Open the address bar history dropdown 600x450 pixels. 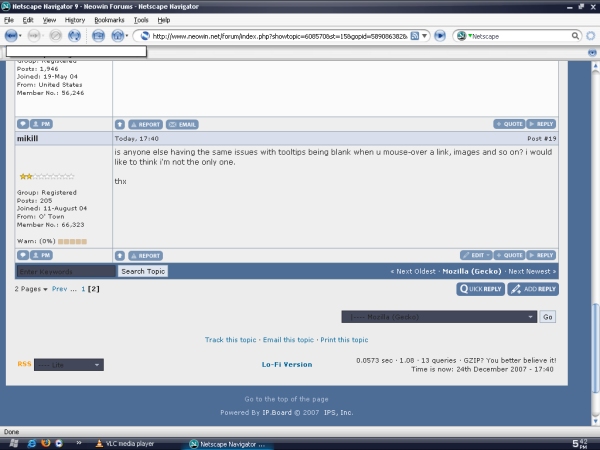click(x=424, y=36)
